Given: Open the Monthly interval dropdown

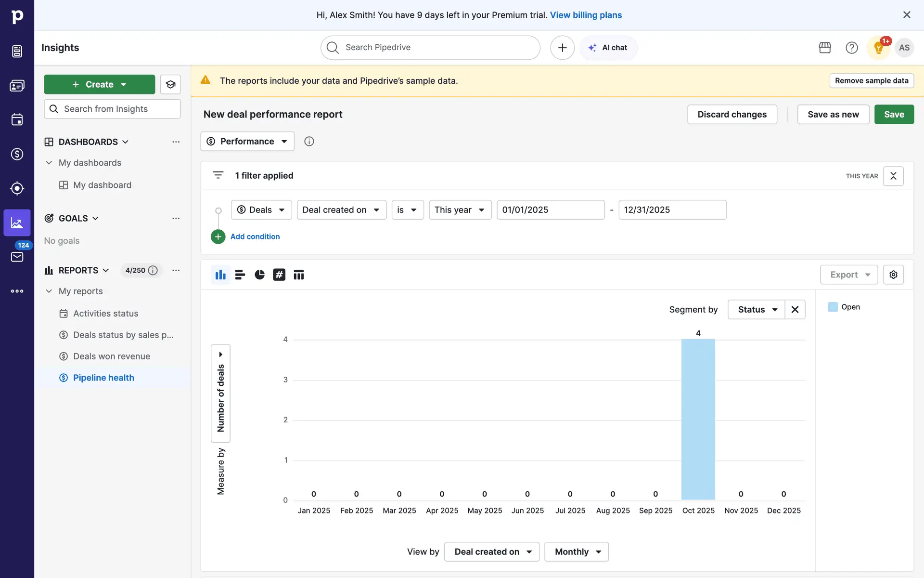Looking at the screenshot, I should (577, 552).
